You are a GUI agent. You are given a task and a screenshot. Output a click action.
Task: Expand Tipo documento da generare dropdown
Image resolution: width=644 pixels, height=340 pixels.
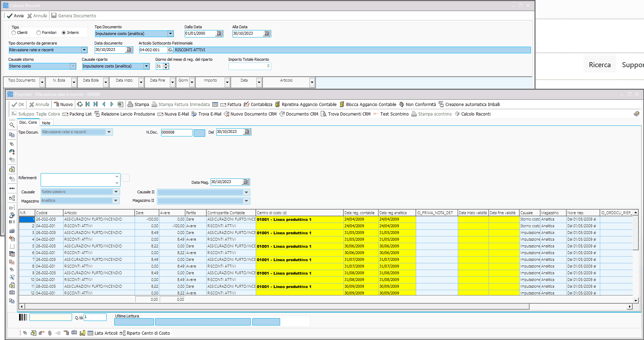(84, 50)
